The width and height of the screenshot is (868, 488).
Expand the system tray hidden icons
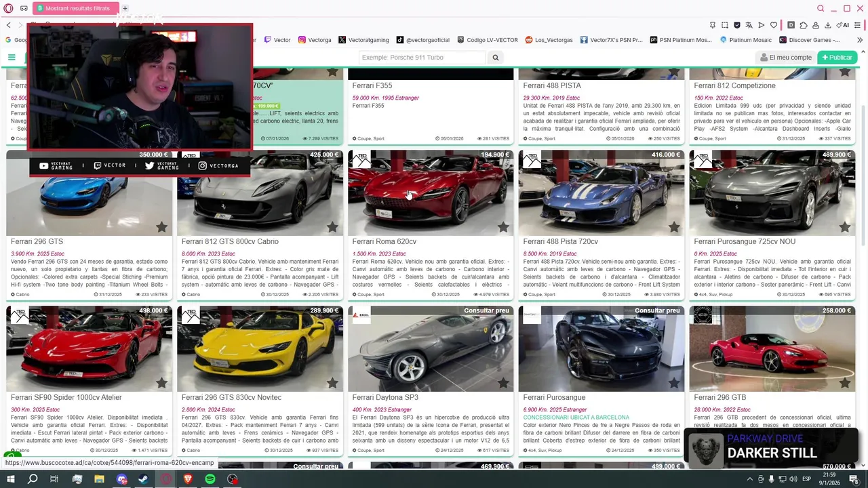pos(750,479)
